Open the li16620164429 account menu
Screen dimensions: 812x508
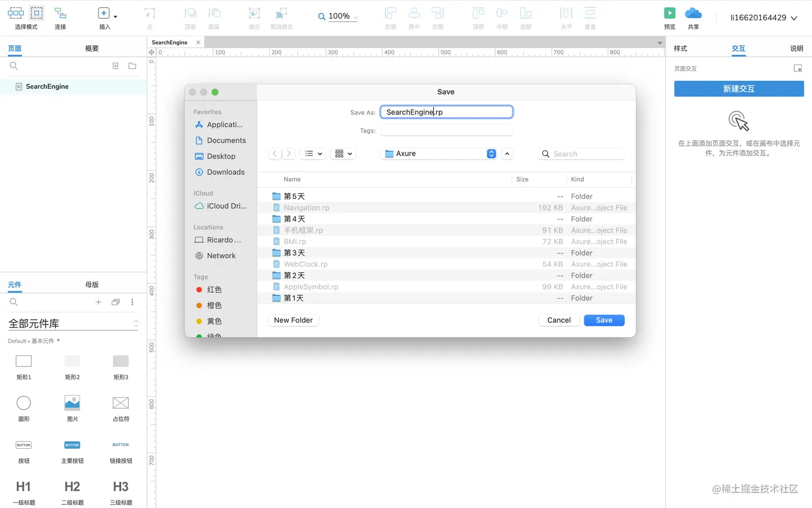coord(763,18)
